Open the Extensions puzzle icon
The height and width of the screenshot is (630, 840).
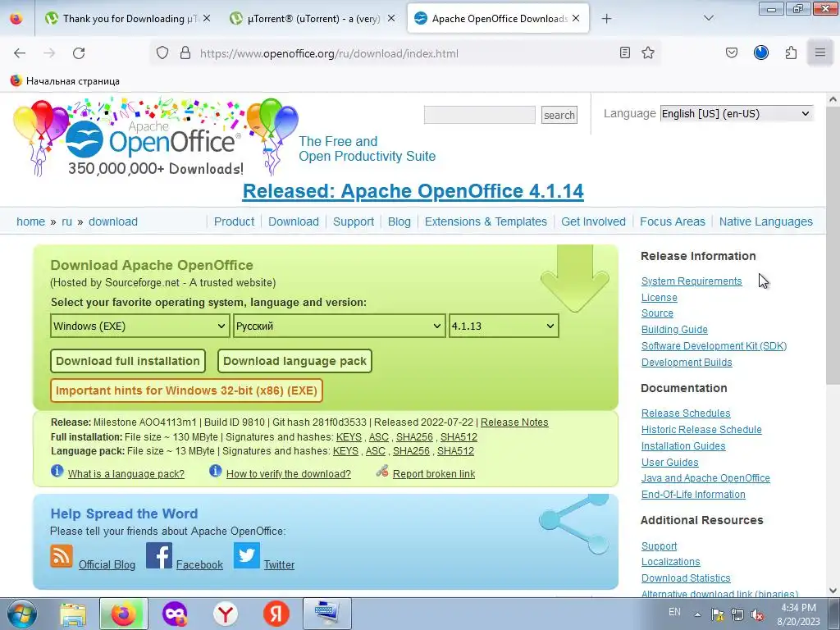[791, 53]
